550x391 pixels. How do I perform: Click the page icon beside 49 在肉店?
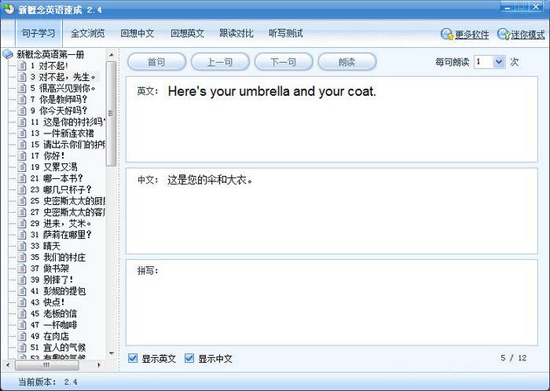tap(22, 336)
